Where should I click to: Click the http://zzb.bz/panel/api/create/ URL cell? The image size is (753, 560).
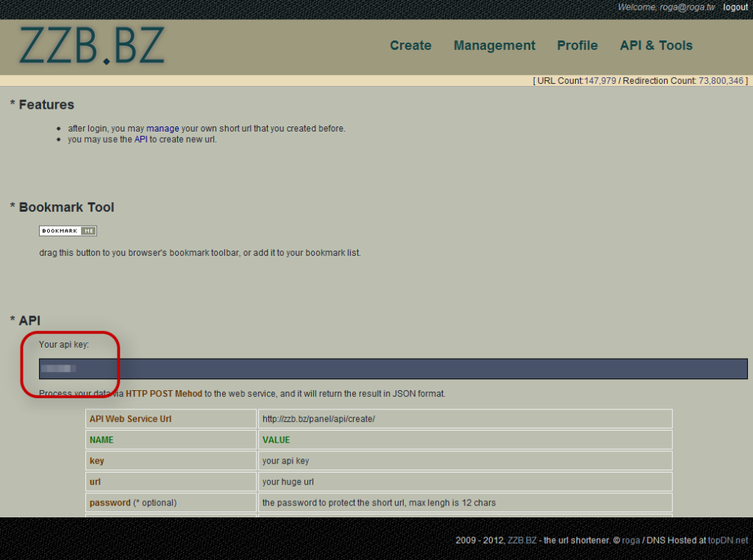[x=465, y=419]
